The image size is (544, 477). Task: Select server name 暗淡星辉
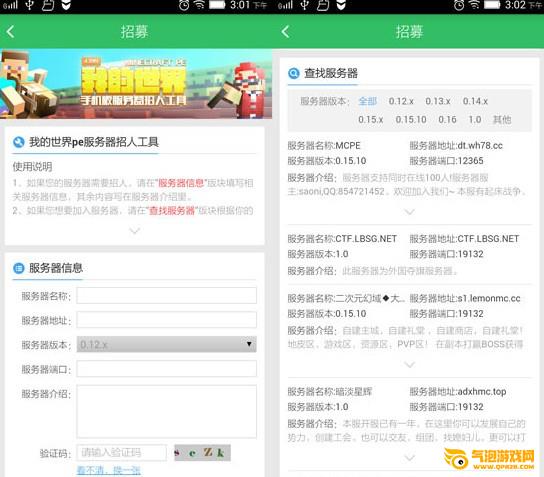coord(354,392)
